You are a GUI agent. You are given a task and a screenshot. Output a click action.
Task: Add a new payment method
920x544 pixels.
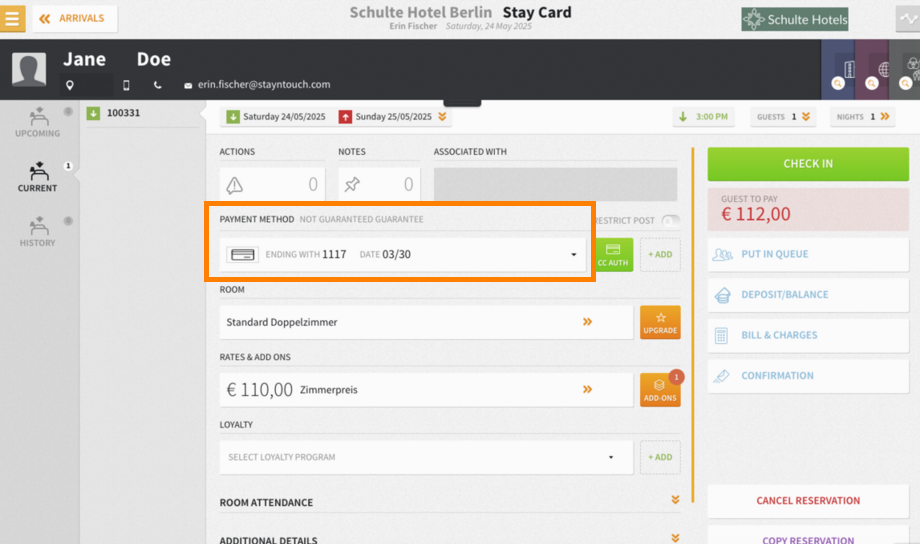660,255
